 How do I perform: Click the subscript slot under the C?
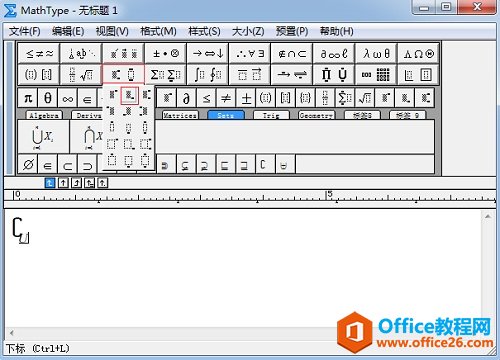point(24,238)
